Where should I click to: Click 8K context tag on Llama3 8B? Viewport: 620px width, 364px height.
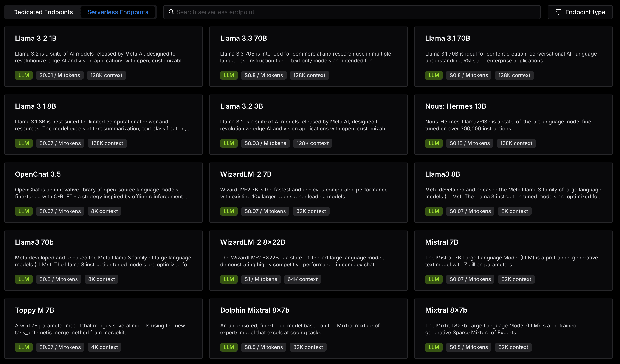point(515,211)
